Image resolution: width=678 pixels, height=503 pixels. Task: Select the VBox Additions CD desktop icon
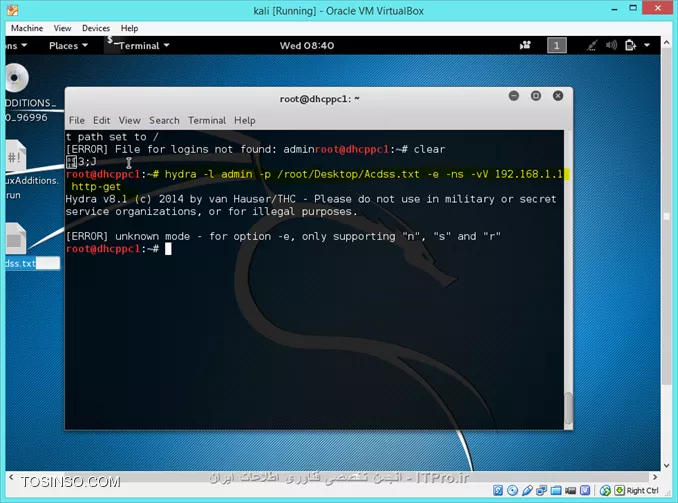click(16, 78)
